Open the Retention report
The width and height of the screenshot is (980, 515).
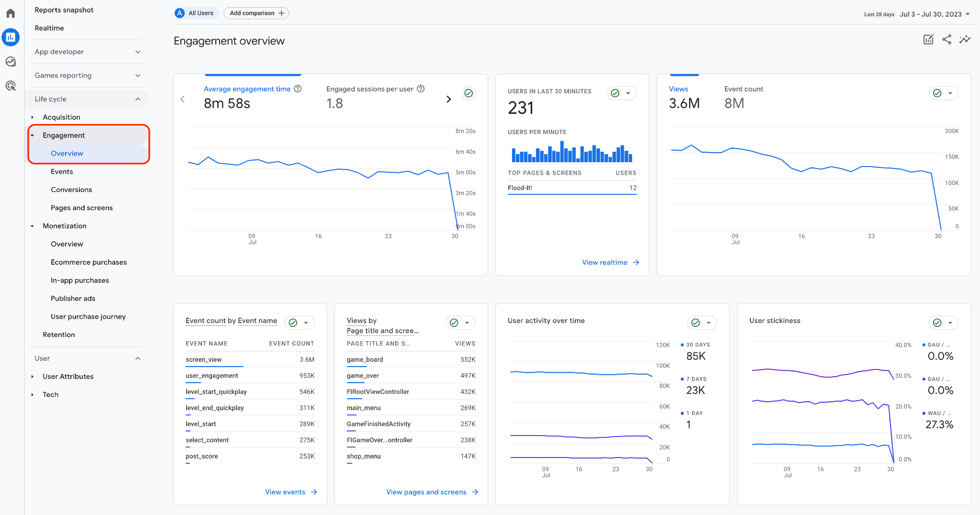coord(59,335)
